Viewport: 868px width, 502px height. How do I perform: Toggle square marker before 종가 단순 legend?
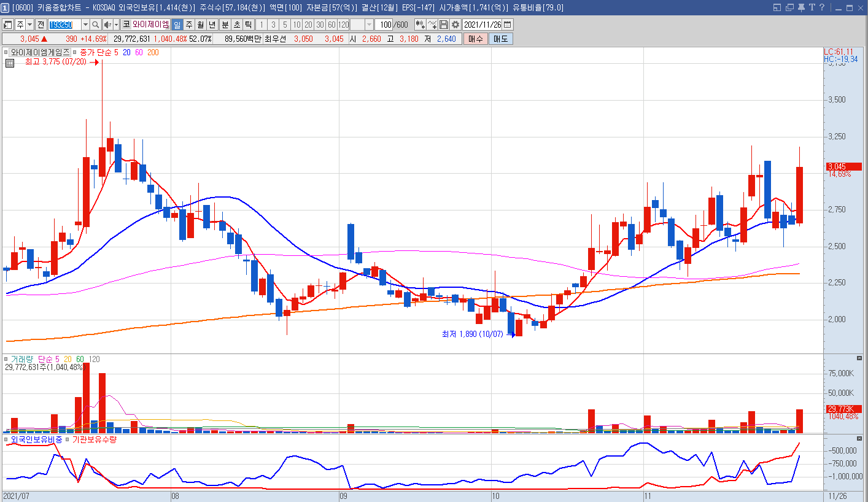coord(76,53)
